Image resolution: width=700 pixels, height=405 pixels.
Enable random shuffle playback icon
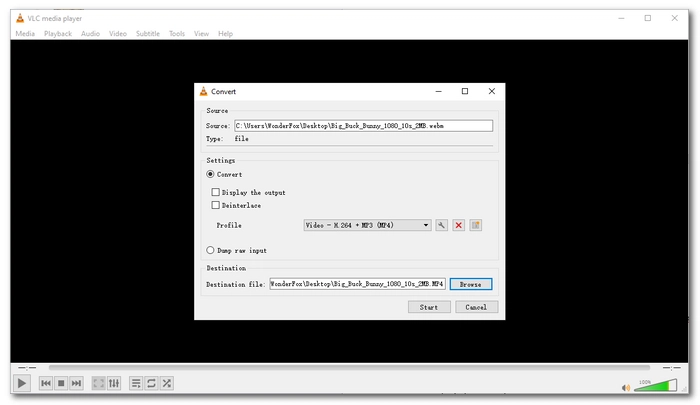point(167,383)
